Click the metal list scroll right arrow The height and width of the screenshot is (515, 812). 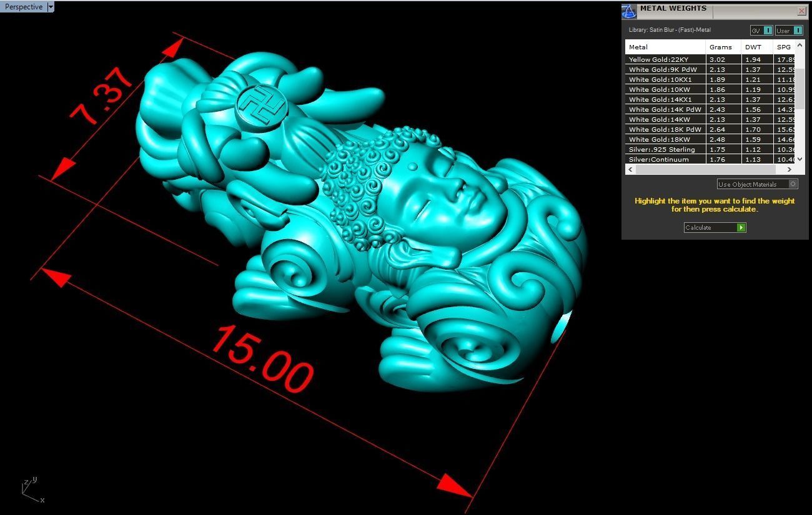click(x=790, y=169)
